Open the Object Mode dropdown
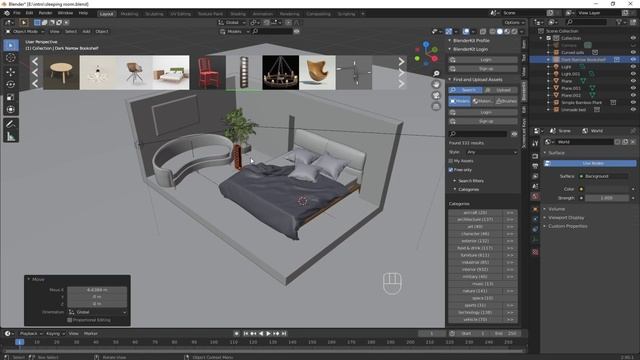The height and width of the screenshot is (360, 640). [24, 31]
